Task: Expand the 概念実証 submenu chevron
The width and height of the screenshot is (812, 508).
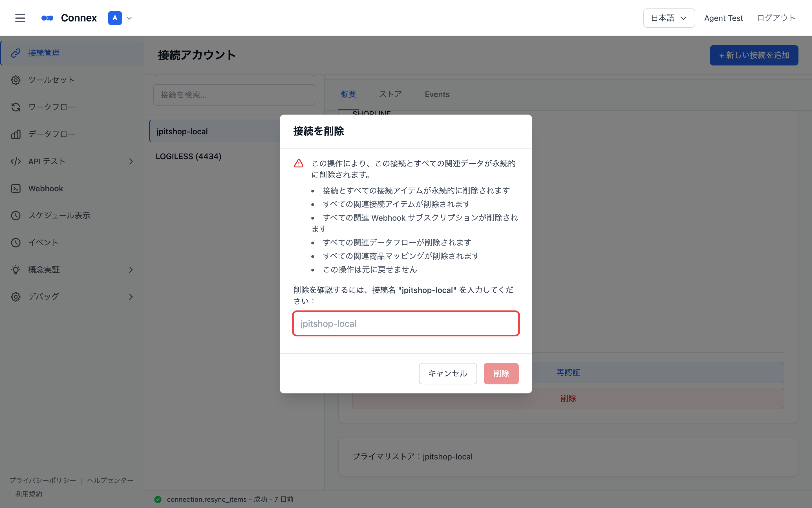Action: [131, 270]
